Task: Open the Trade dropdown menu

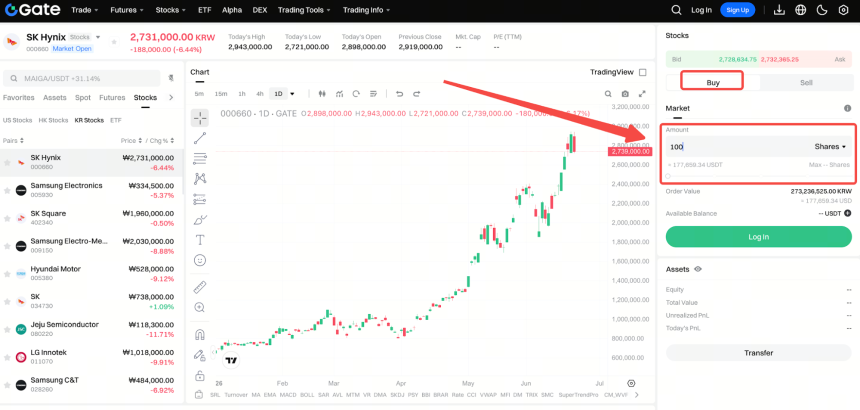Action: 84,10
